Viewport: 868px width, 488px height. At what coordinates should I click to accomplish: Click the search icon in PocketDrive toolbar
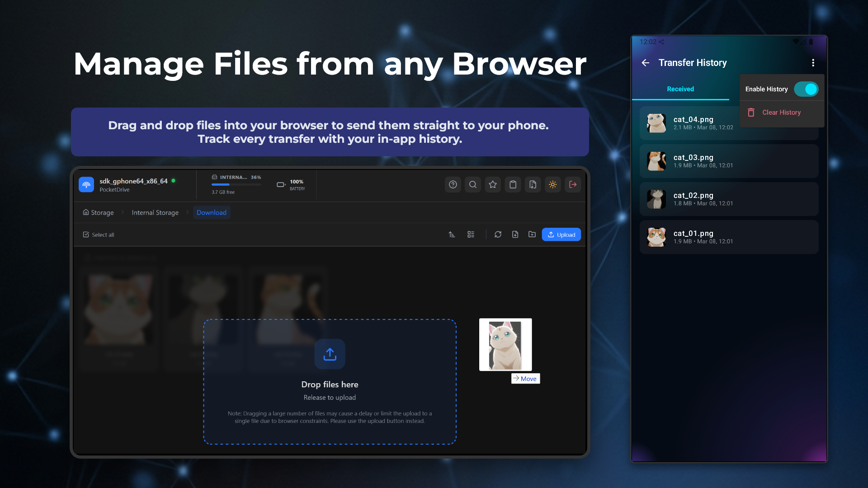473,184
